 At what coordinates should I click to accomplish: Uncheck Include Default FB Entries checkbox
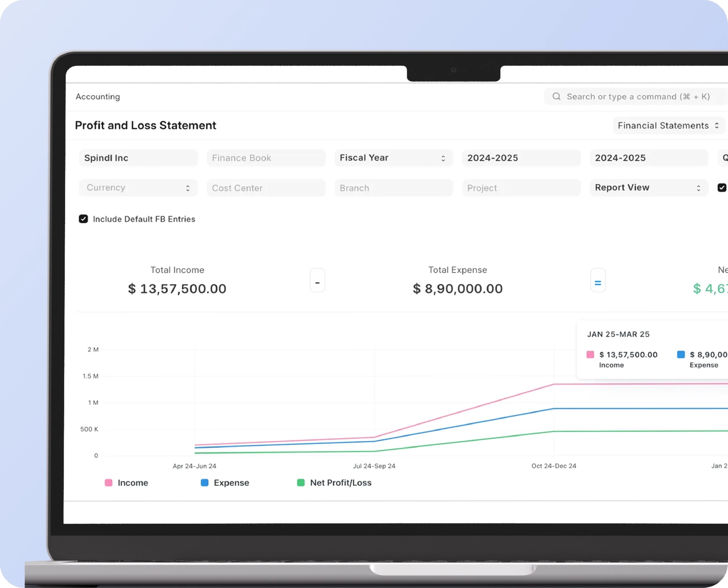coord(83,219)
